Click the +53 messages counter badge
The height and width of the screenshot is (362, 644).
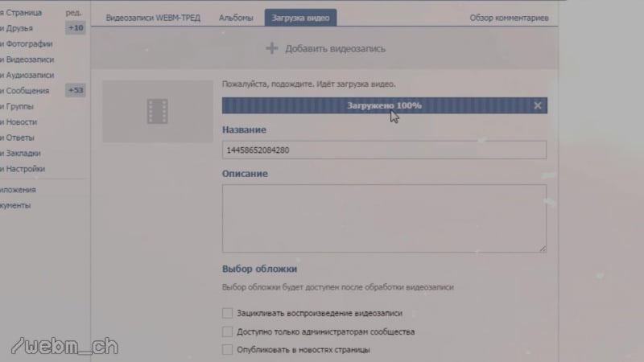76,90
